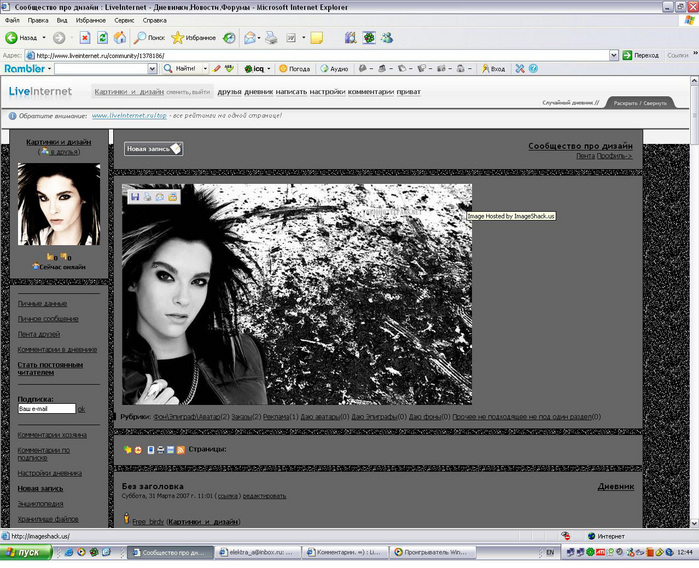Image resolution: width=699 pixels, height=568 pixels.
Task: Print the page using printer icon
Action: pos(271,38)
